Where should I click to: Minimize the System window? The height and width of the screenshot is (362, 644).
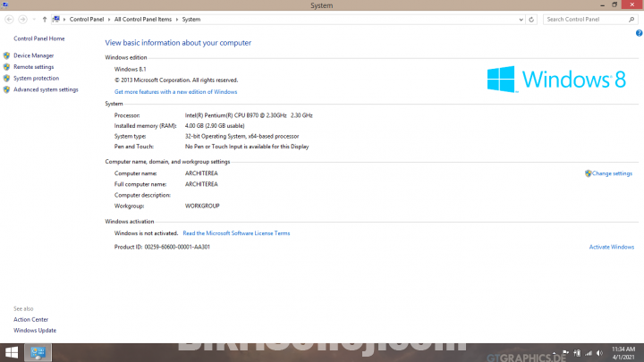click(602, 5)
